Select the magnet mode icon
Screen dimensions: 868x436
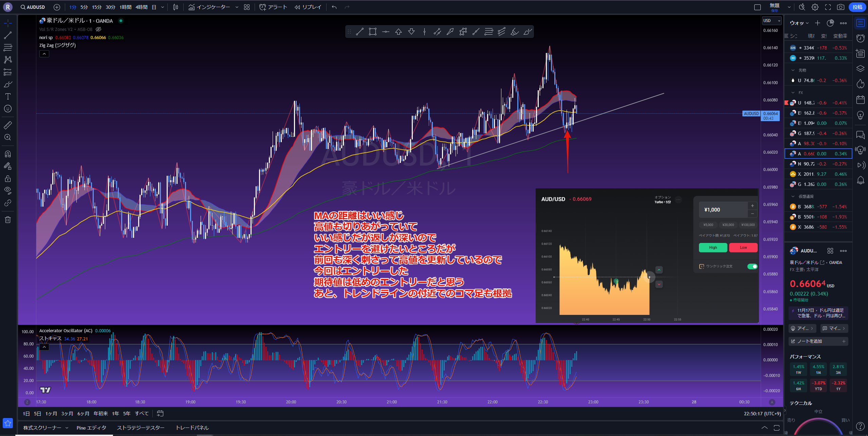[8, 154]
